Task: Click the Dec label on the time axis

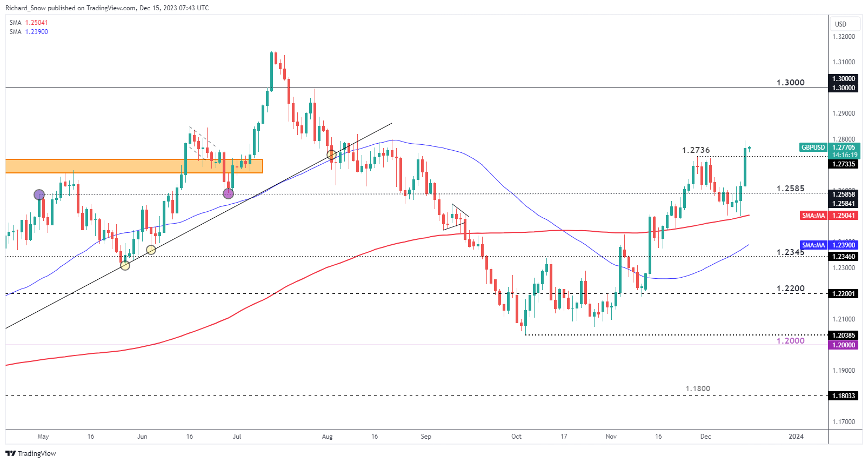Action: (705, 437)
